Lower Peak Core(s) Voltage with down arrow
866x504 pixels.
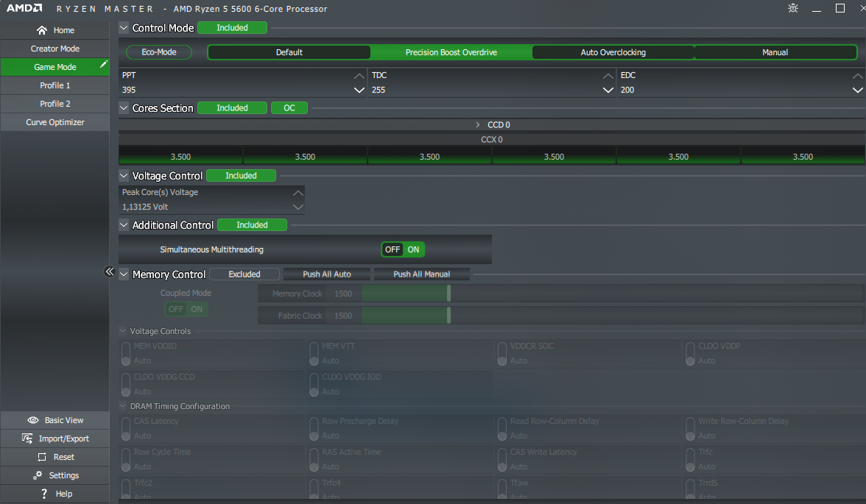point(298,207)
